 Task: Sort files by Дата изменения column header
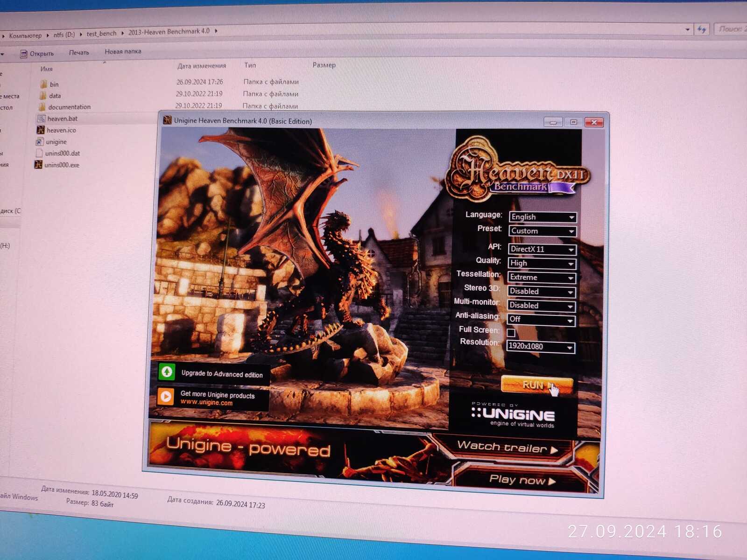[202, 66]
